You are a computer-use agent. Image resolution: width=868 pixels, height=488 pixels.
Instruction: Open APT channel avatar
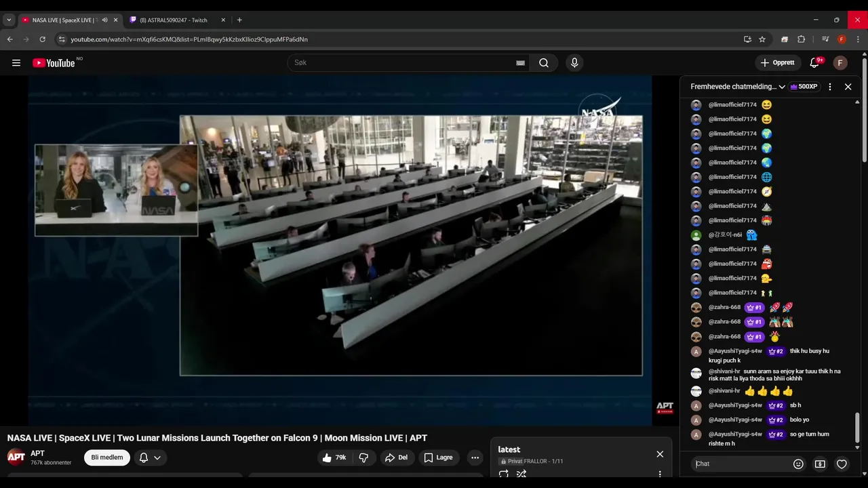pos(16,457)
